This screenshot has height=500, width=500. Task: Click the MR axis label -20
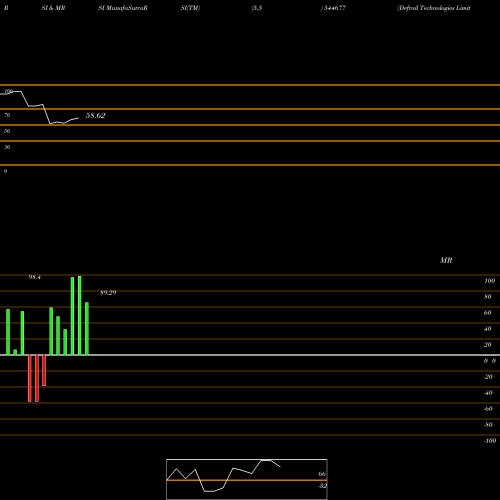click(x=488, y=377)
